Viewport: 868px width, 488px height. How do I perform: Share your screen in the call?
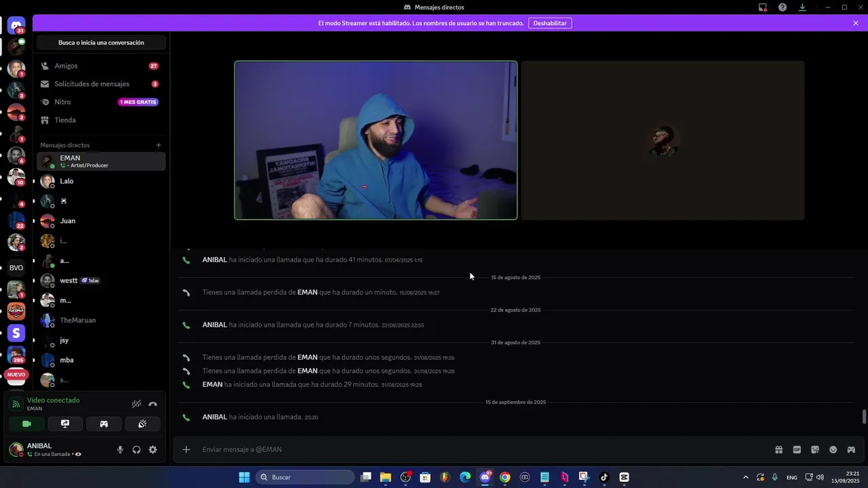click(65, 424)
